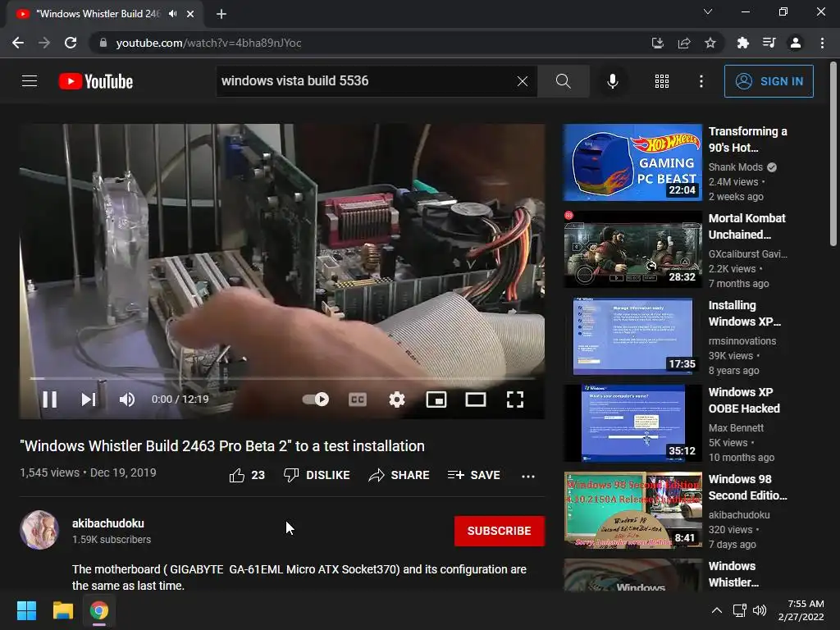840x630 pixels.
Task: Open media controls in Chrome toolbar
Action: click(769, 43)
